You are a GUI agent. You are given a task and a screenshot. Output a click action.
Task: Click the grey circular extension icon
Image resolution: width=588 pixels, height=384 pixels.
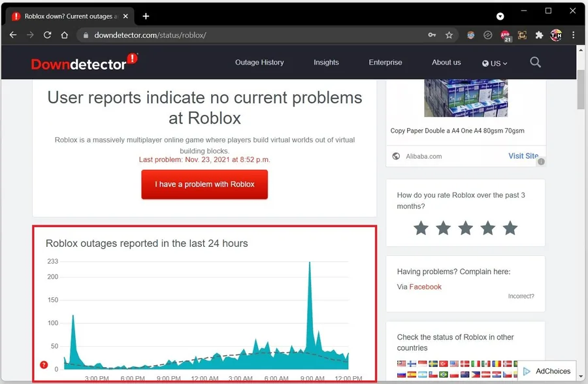pos(488,35)
